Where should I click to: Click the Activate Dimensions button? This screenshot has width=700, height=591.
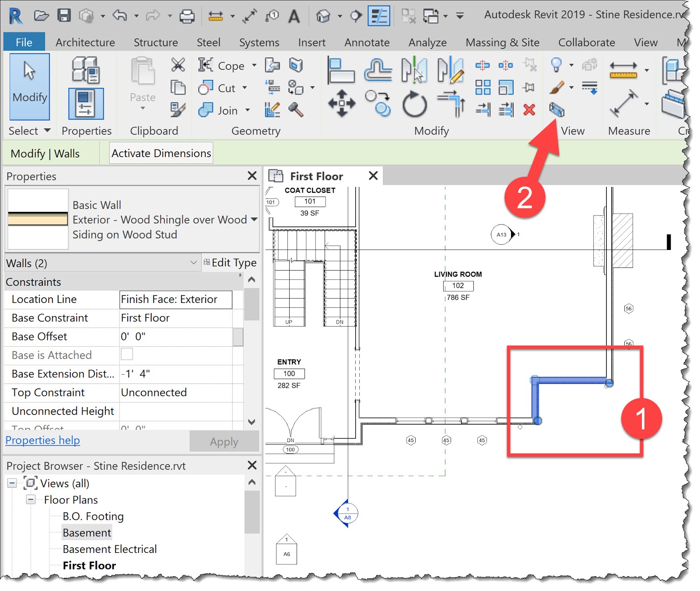coord(161,153)
